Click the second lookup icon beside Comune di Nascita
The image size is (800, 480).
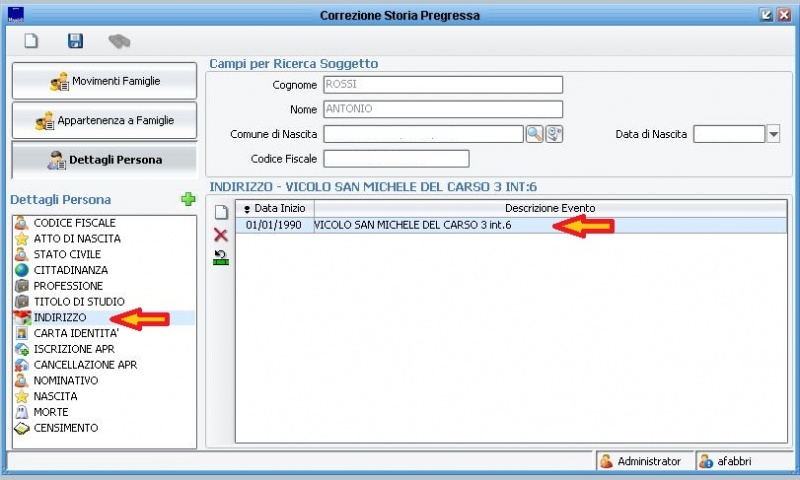(554, 134)
